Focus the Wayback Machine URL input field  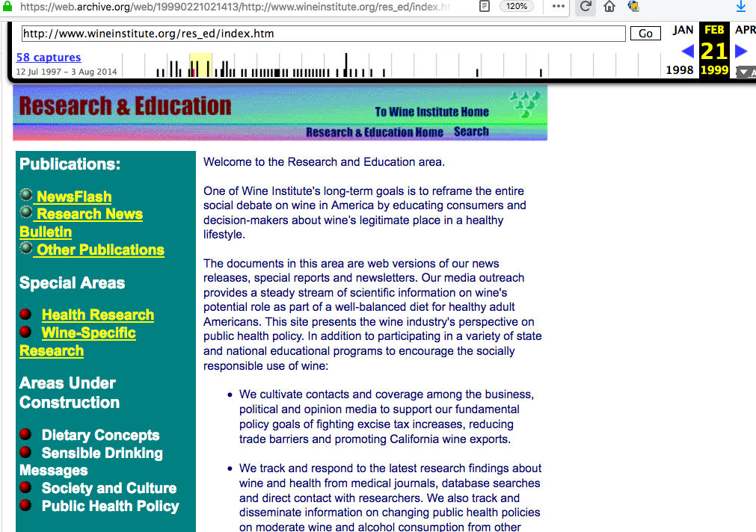pos(324,33)
